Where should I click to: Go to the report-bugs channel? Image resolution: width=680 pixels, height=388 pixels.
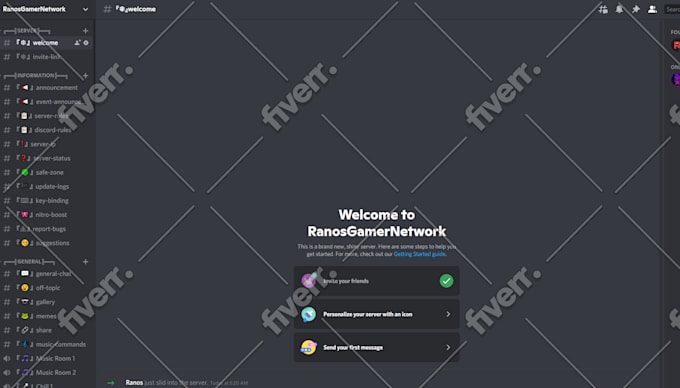[x=47, y=229]
